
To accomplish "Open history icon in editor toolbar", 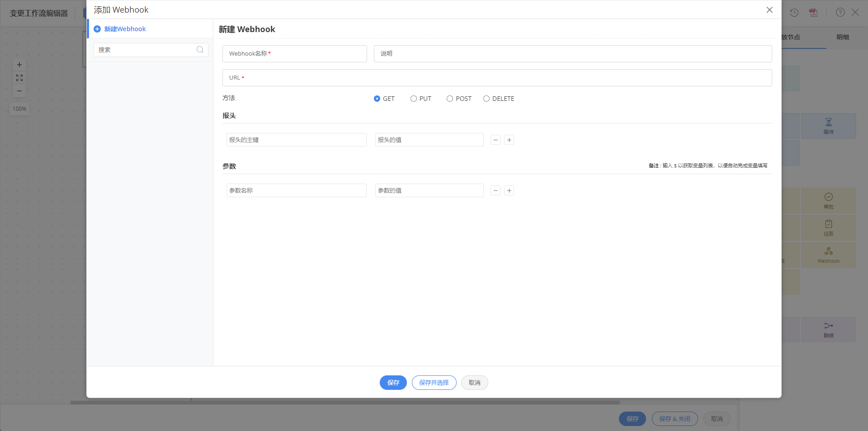I will click(794, 13).
